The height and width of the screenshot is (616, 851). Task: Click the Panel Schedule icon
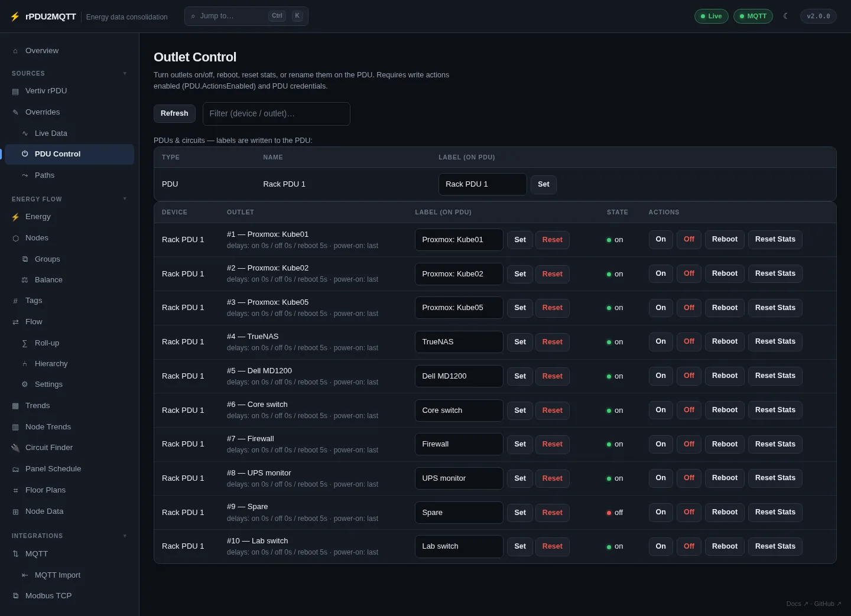point(15,469)
